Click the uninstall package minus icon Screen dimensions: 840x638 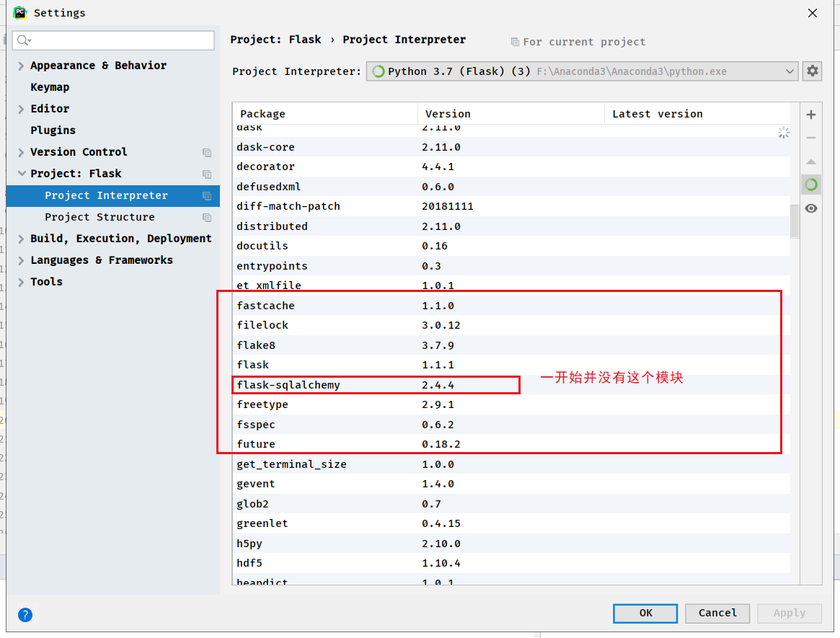click(x=811, y=138)
